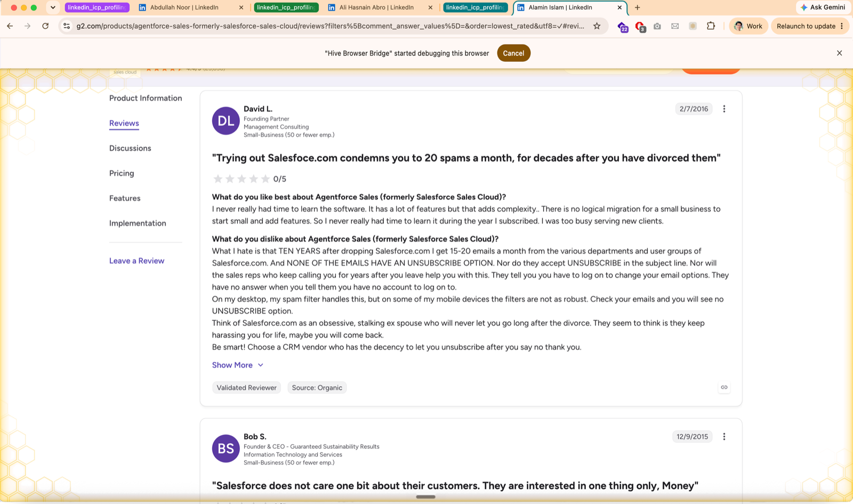
Task: Click the review title about 20 spams a month
Action: tap(466, 158)
